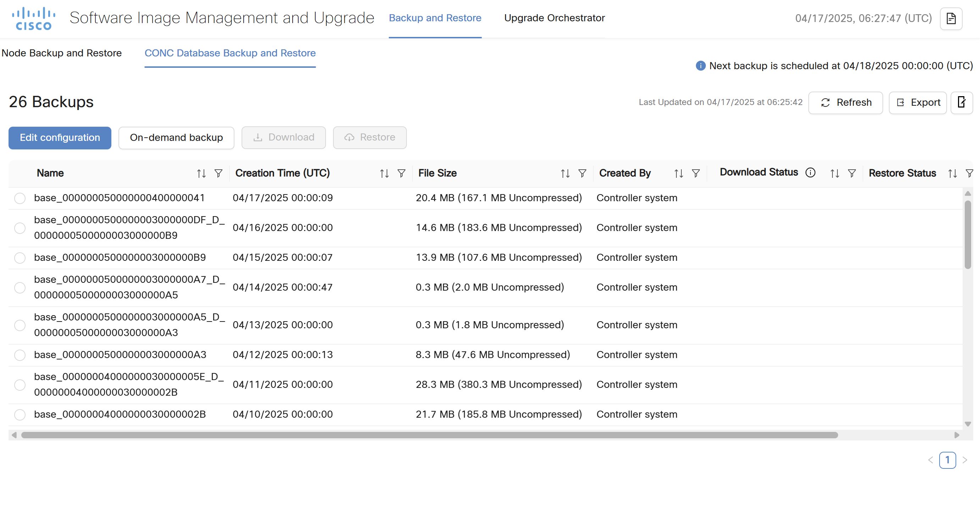The image size is (980, 516).
Task: Click the Edit configuration button
Action: pyautogui.click(x=60, y=138)
